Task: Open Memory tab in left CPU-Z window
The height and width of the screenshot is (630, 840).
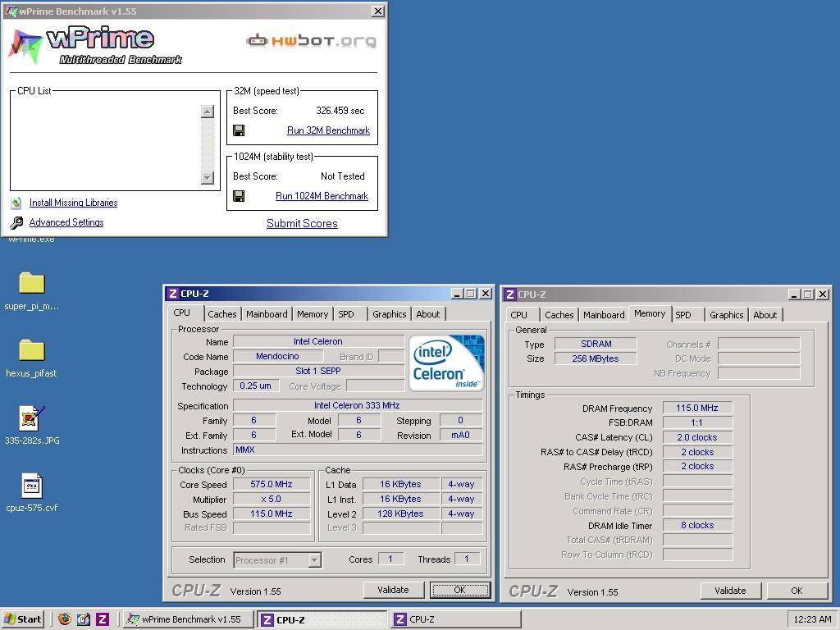Action: click(313, 314)
